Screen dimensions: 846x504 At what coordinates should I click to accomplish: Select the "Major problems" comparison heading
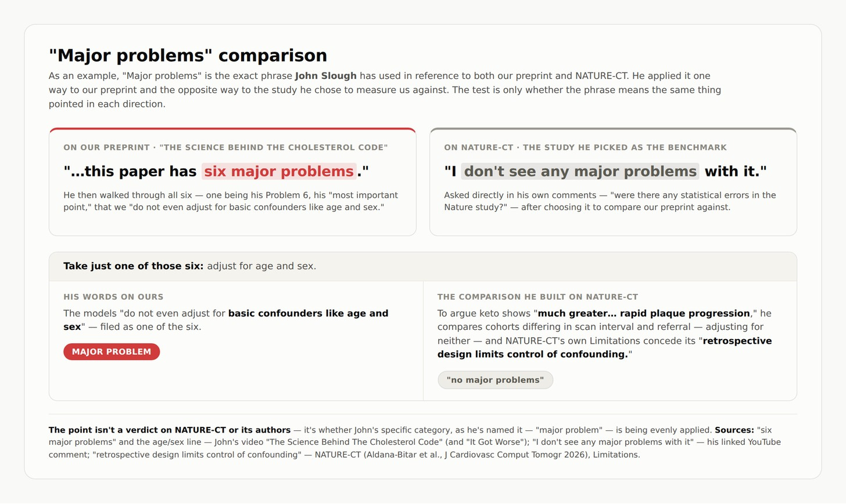188,55
